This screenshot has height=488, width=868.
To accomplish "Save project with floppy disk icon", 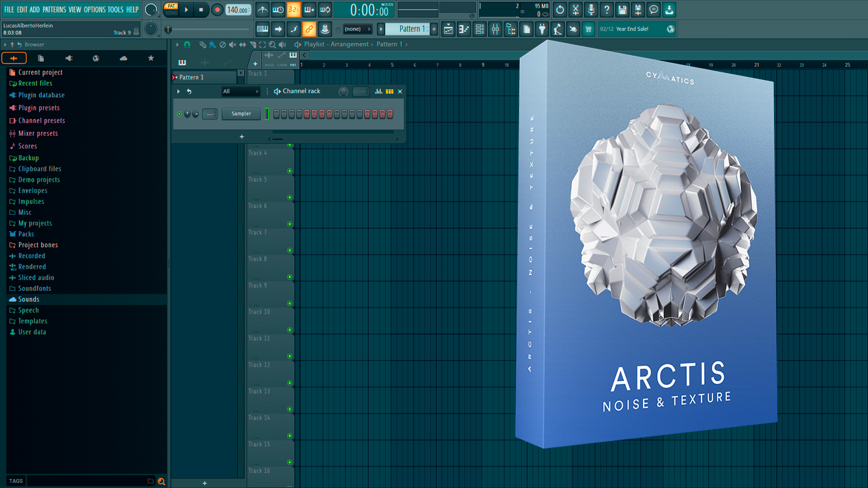I will pyautogui.click(x=622, y=10).
